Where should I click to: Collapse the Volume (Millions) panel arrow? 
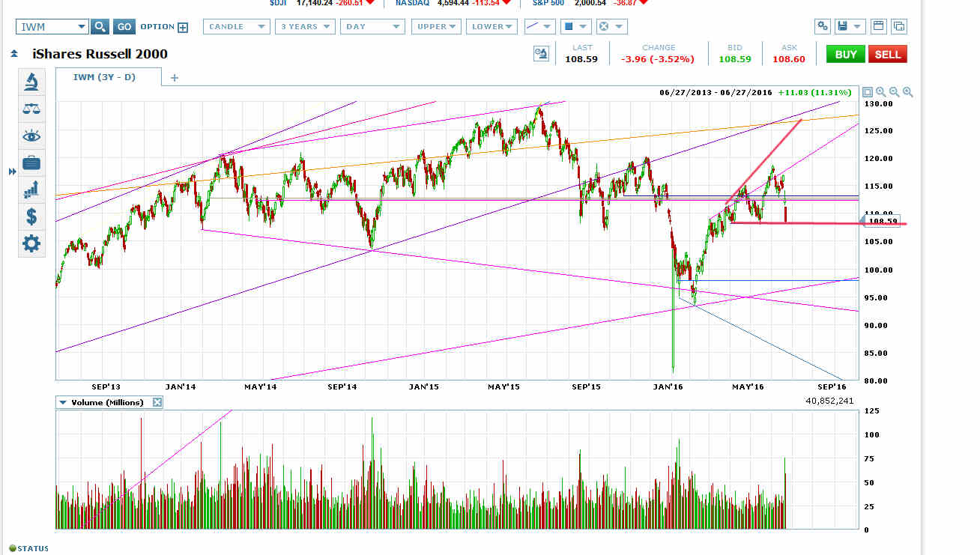click(63, 402)
